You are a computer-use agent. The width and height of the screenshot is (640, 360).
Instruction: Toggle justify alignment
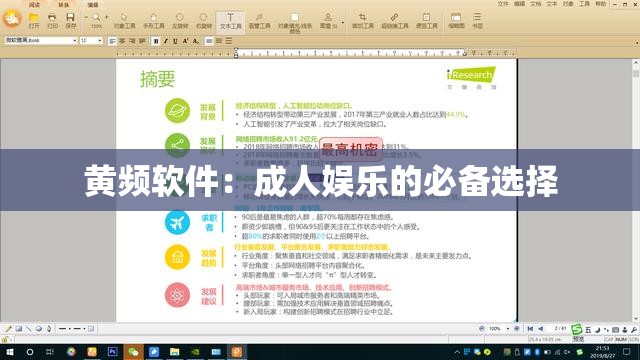click(142, 41)
